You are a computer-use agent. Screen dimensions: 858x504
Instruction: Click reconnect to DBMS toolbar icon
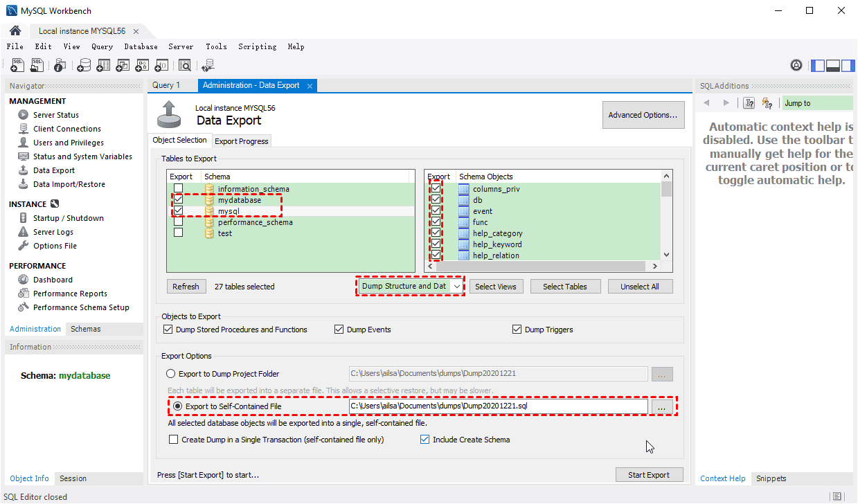(x=208, y=65)
